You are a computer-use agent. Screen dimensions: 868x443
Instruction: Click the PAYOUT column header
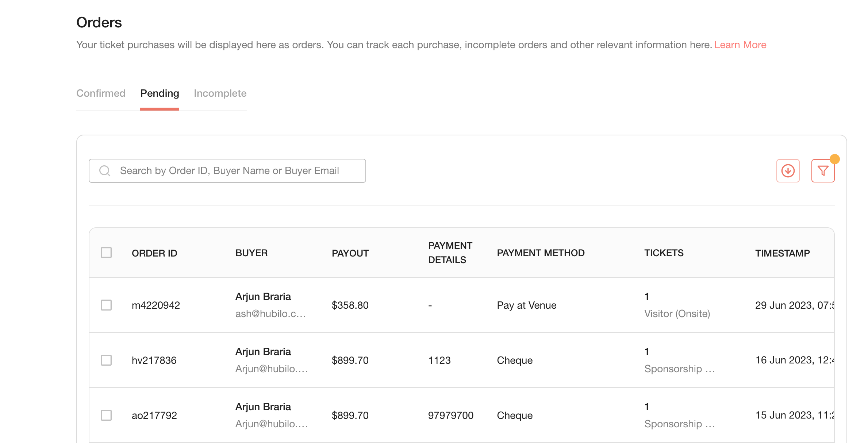(x=350, y=253)
